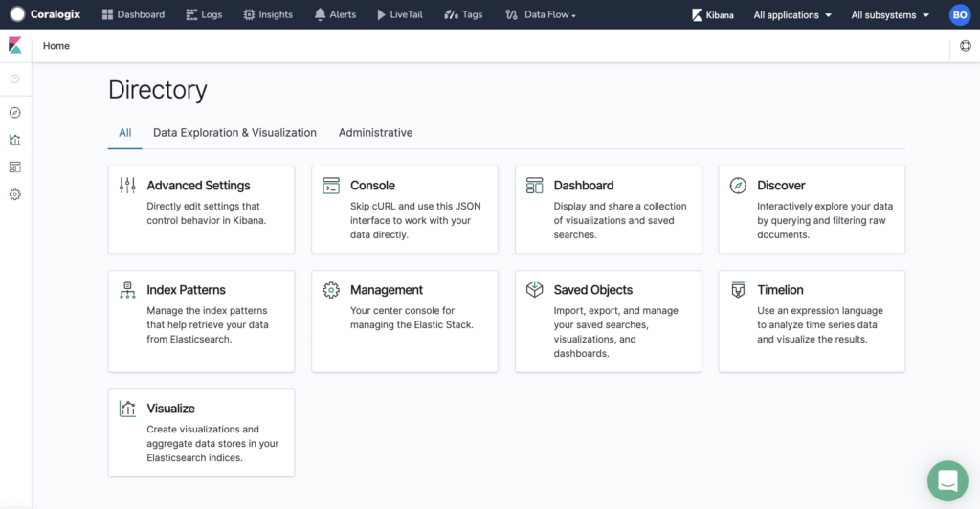Open help lifebuoy icon at top right
Screen dimensions: 980x509
pos(966,46)
